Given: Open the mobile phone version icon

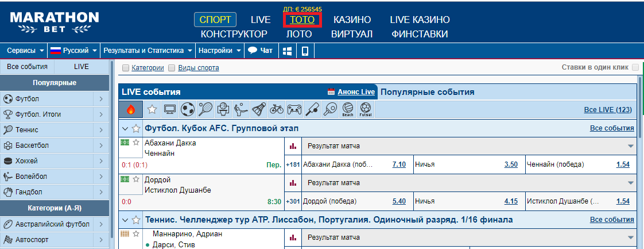Looking at the screenshot, I should [x=305, y=51].
